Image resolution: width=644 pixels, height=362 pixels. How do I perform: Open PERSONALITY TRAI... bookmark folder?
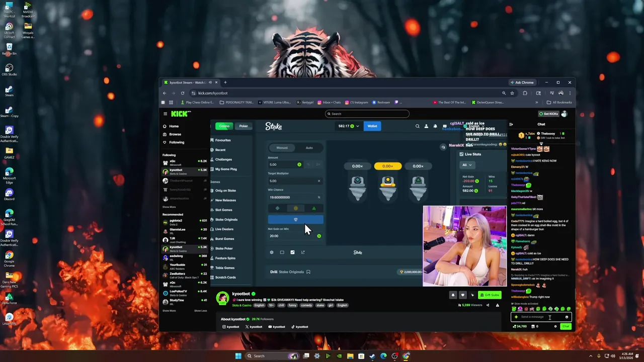pos(236,103)
